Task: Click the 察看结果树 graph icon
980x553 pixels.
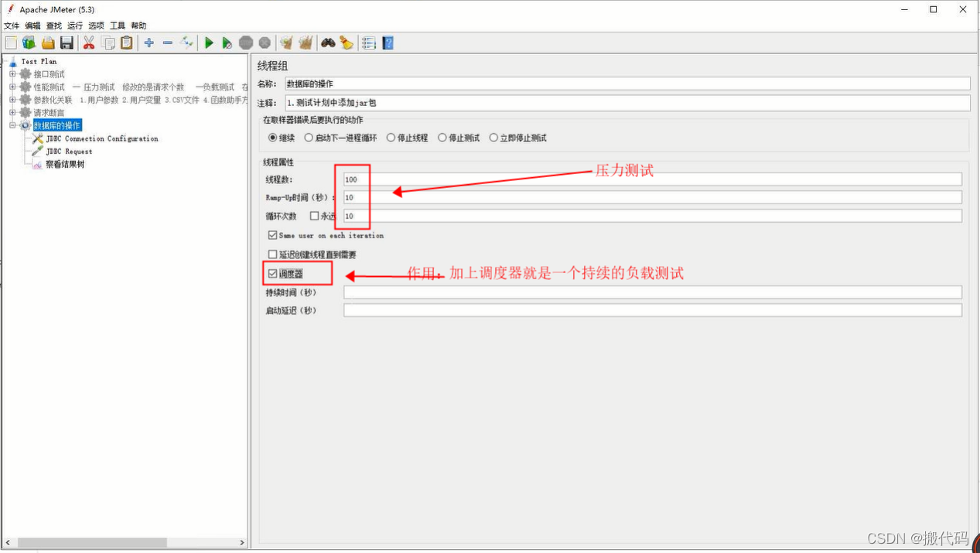Action: pyautogui.click(x=37, y=164)
